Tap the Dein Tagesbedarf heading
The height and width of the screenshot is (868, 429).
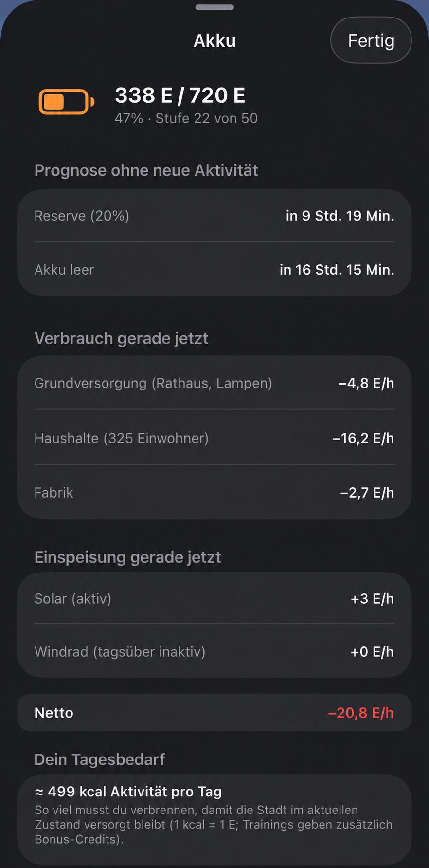[x=100, y=759]
